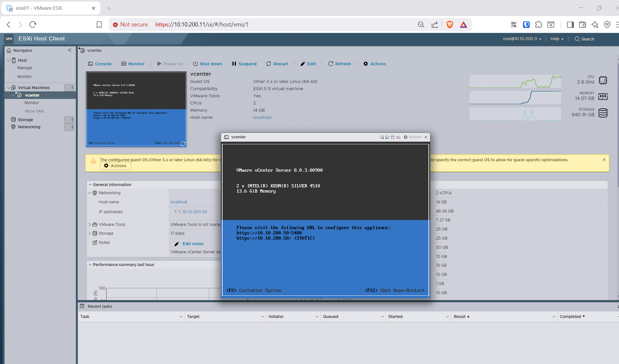Image resolution: width=619 pixels, height=364 pixels.
Task: Collapse the Navigator panel
Action: click(70, 50)
